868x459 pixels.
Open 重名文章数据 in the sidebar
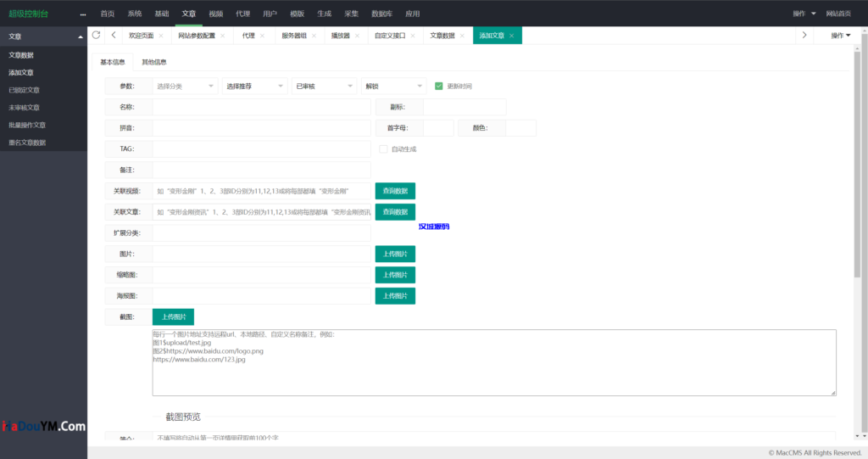(27, 143)
